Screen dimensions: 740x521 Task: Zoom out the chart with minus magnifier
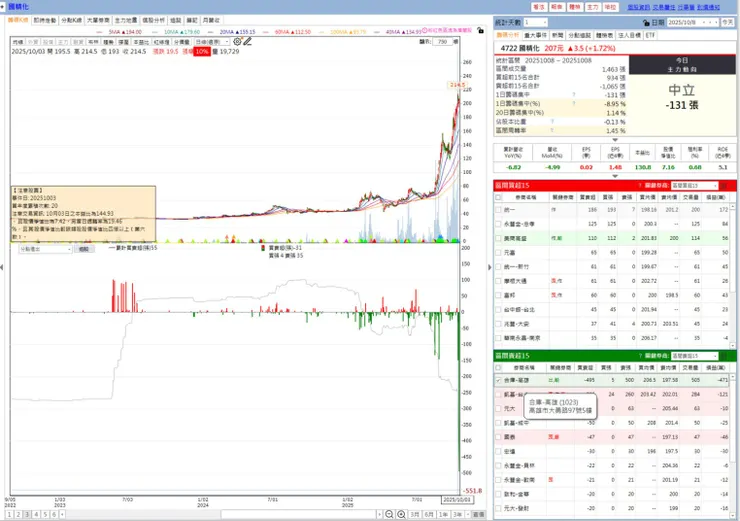coord(389,514)
